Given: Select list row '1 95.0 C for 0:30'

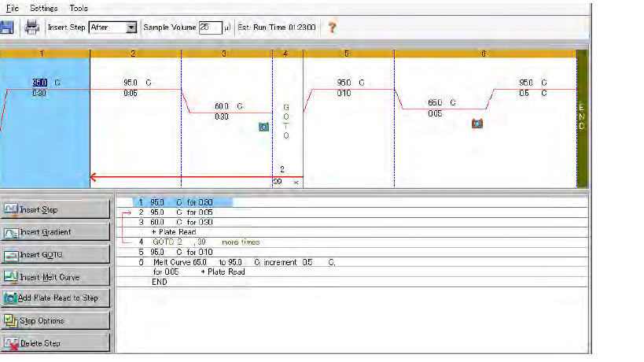Looking at the screenshot, I should tap(352, 202).
